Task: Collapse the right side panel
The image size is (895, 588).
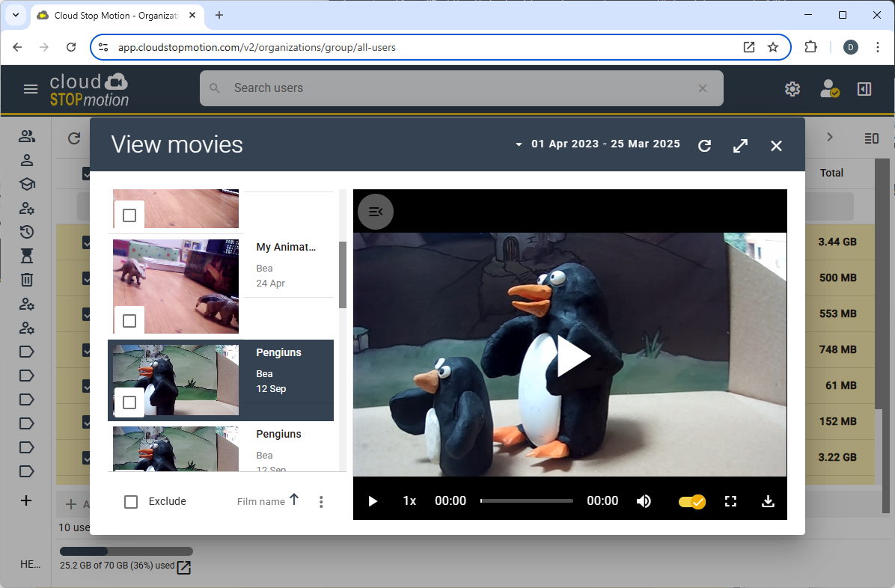Action: (x=864, y=88)
